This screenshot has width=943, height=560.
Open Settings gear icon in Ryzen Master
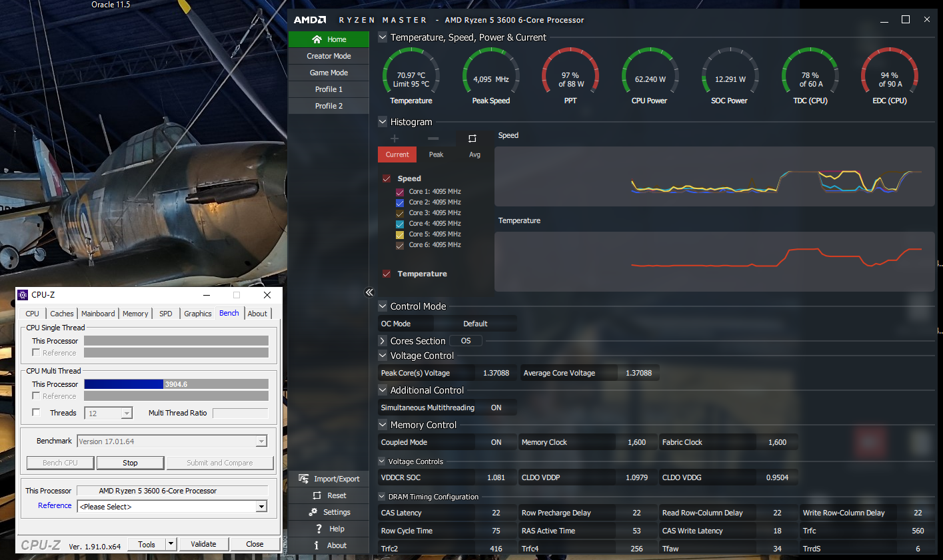(x=313, y=512)
